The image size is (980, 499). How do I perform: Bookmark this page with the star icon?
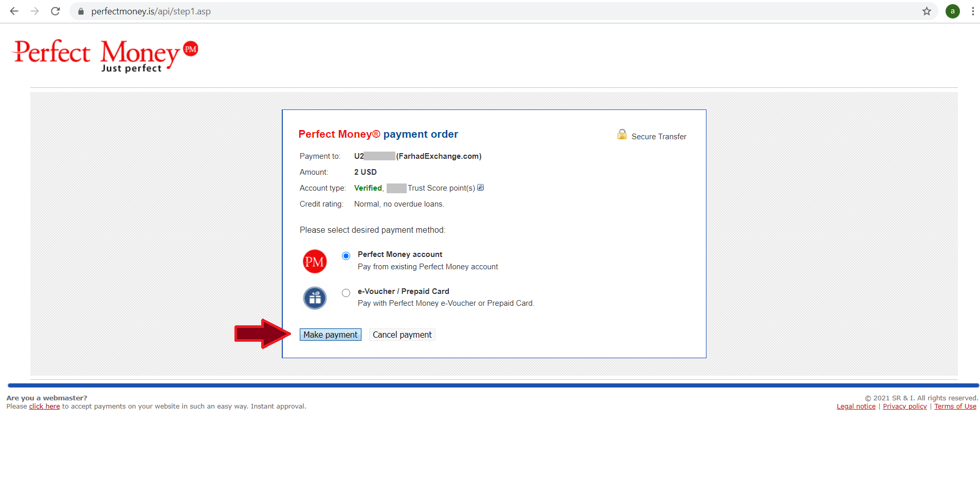pyautogui.click(x=927, y=11)
